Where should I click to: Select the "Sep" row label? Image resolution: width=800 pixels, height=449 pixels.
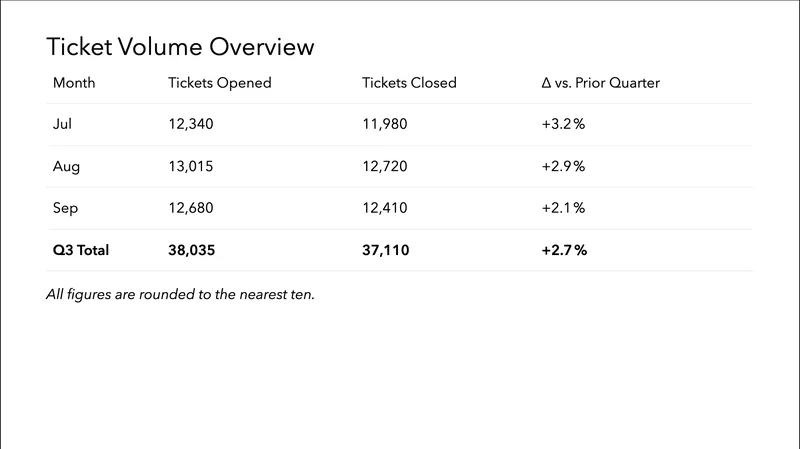66,208
